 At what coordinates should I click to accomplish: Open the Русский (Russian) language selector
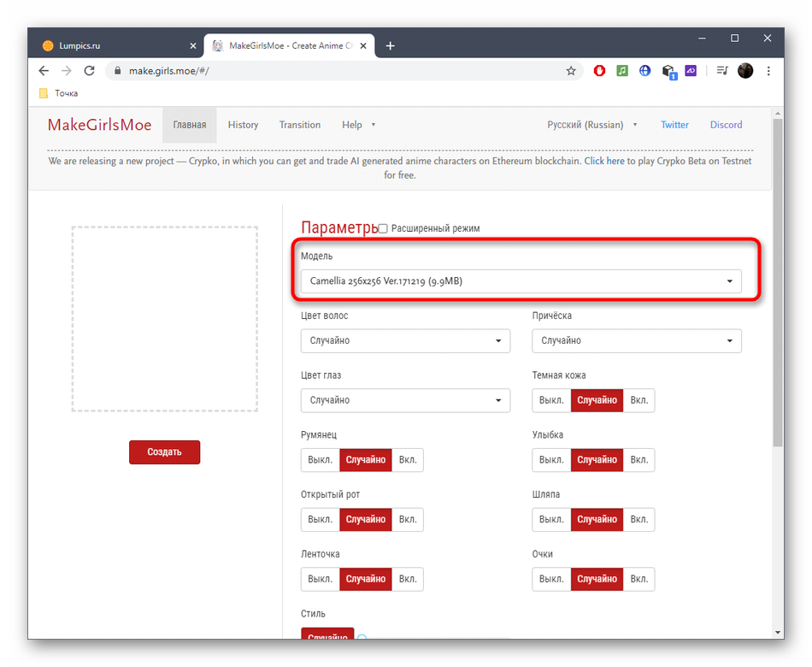(x=591, y=125)
